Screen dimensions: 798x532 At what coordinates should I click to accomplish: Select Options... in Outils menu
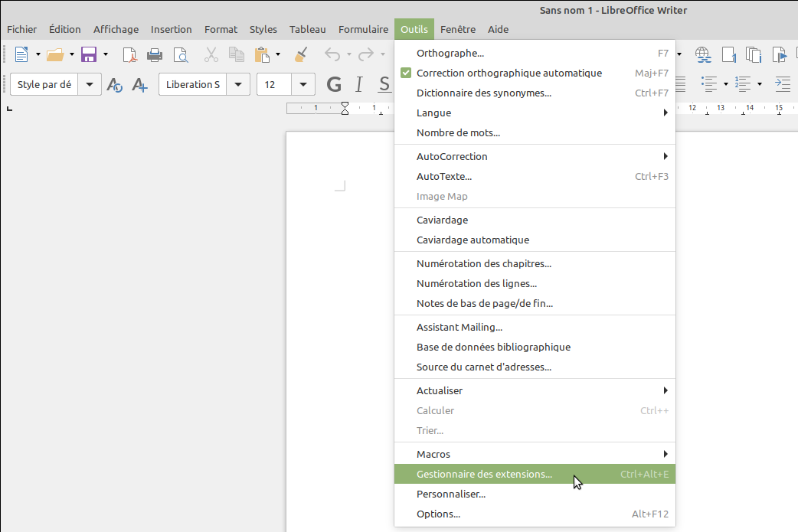438,514
